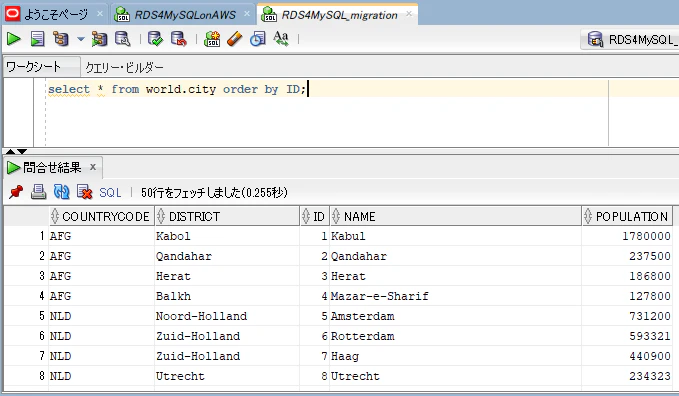The width and height of the screenshot is (679, 396).
Task: Click the SQL History clock icon
Action: [x=258, y=39]
